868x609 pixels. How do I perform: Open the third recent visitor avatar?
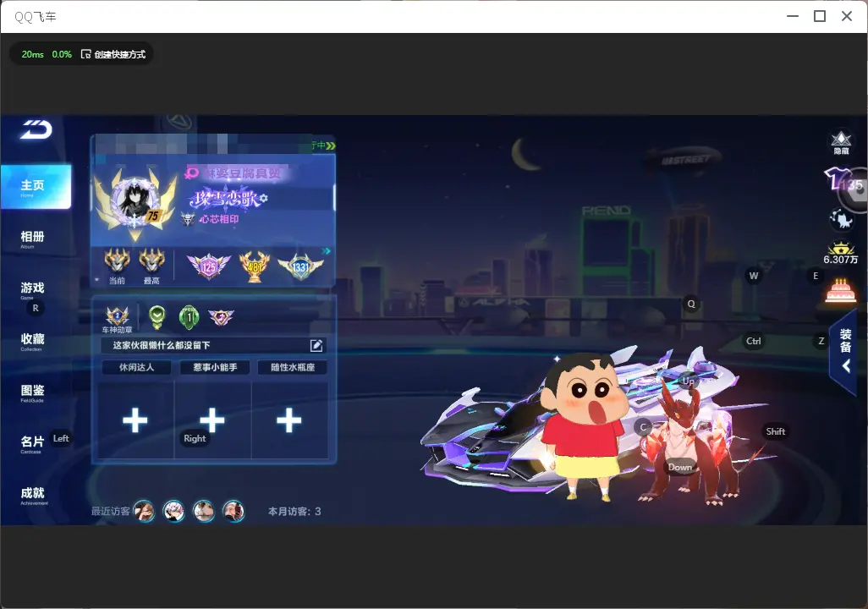coord(204,511)
